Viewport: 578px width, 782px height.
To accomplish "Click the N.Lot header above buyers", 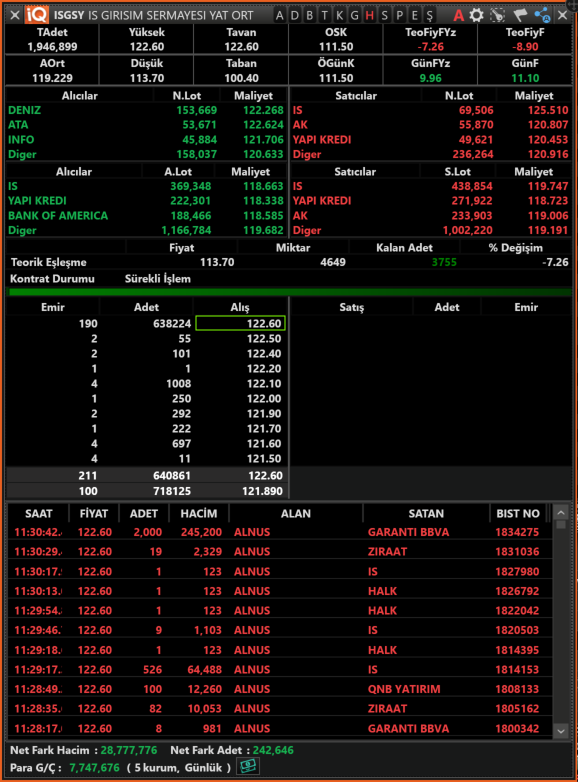I will coord(187,96).
